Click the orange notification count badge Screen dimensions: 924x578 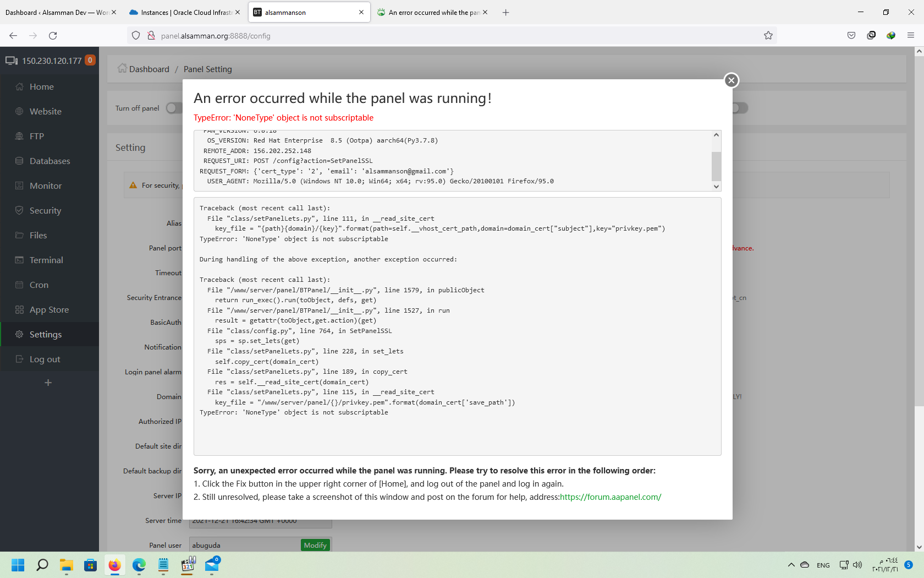click(x=90, y=60)
